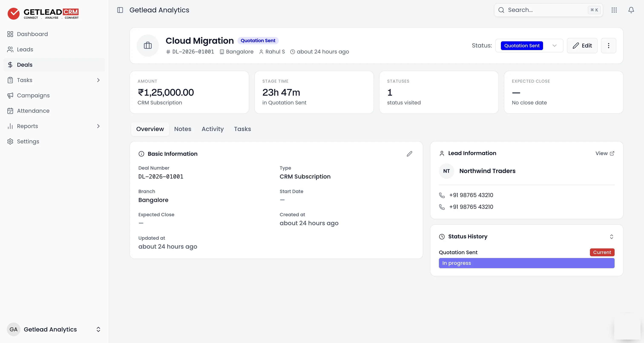This screenshot has width=644, height=343.
Task: Open Settings in sidebar
Action: (x=54, y=142)
